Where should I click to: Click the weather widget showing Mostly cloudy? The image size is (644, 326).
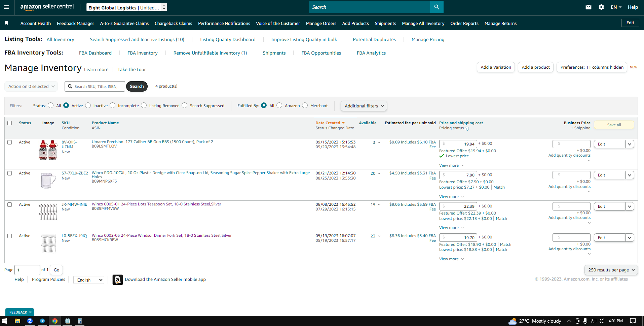[x=535, y=321]
